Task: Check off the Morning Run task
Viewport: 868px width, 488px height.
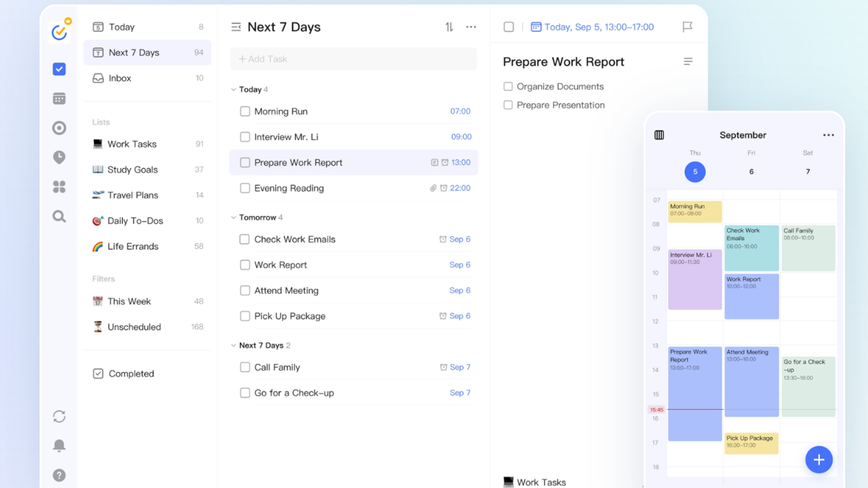Action: tap(245, 111)
